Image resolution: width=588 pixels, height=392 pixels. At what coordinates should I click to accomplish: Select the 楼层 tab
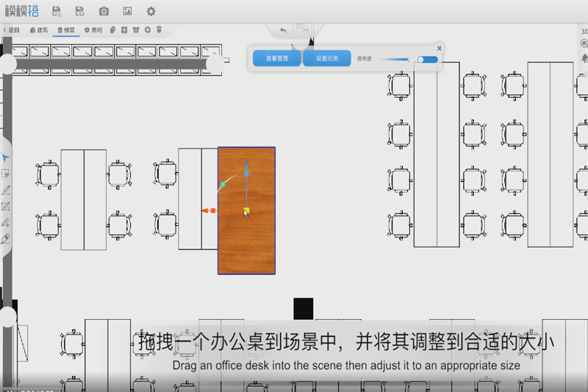coord(66,30)
